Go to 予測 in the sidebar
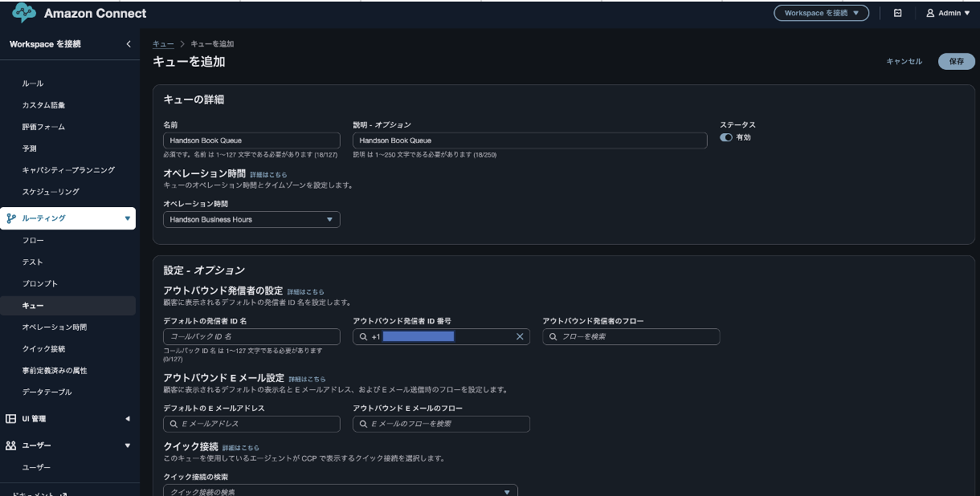Screen dimensions: 980x496 coord(29,148)
